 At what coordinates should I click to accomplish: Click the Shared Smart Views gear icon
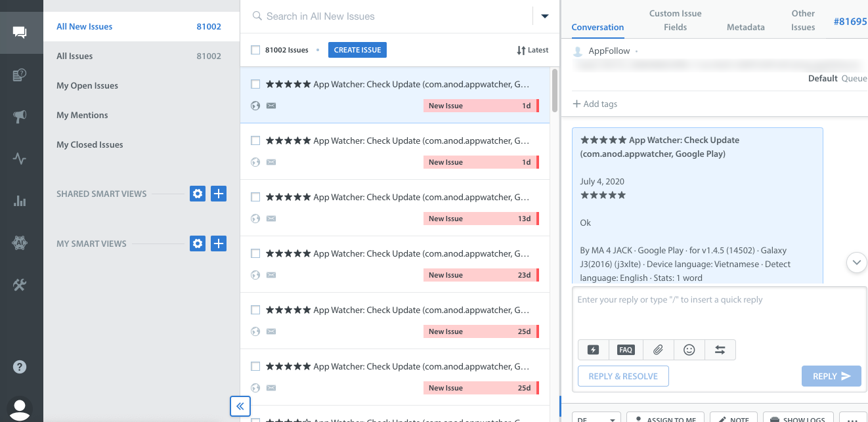pyautogui.click(x=198, y=194)
